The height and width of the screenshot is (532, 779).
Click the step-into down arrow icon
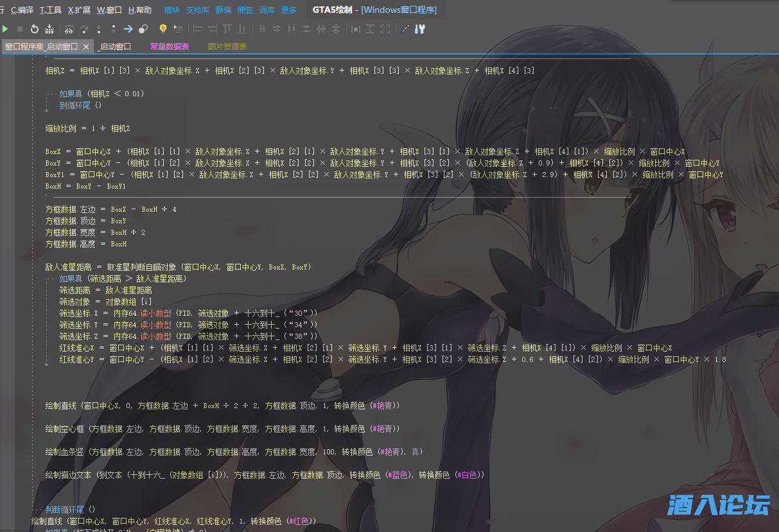pos(99,29)
